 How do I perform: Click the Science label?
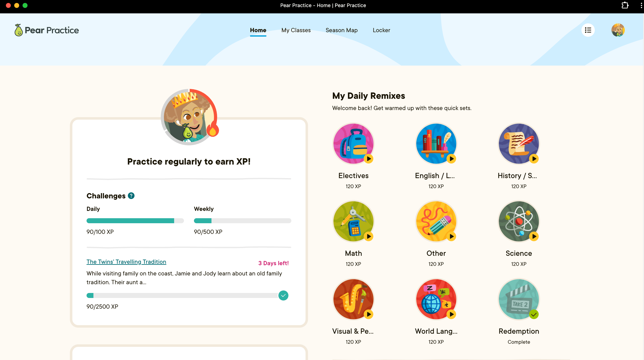point(519,253)
